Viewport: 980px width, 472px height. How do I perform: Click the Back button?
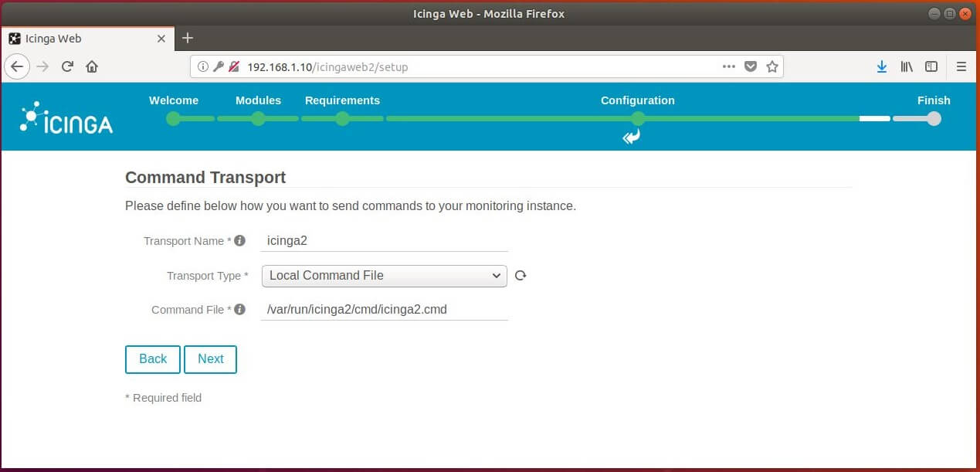[153, 359]
